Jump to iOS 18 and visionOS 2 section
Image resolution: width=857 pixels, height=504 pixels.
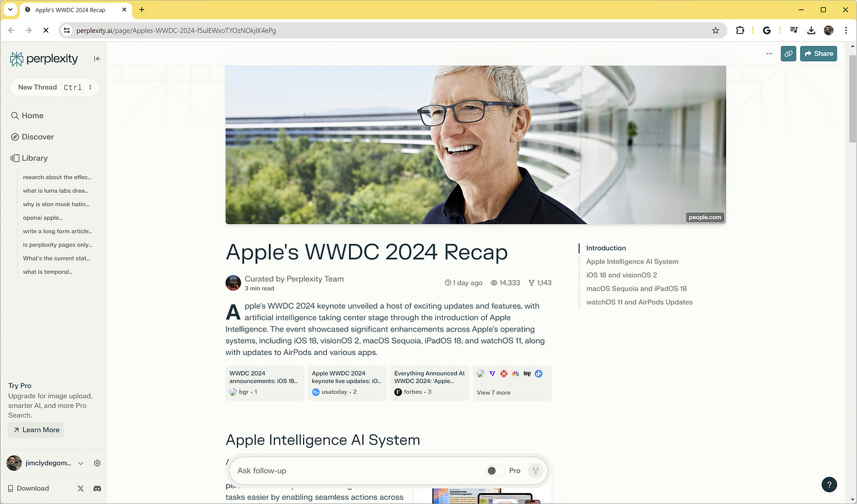pos(621,275)
